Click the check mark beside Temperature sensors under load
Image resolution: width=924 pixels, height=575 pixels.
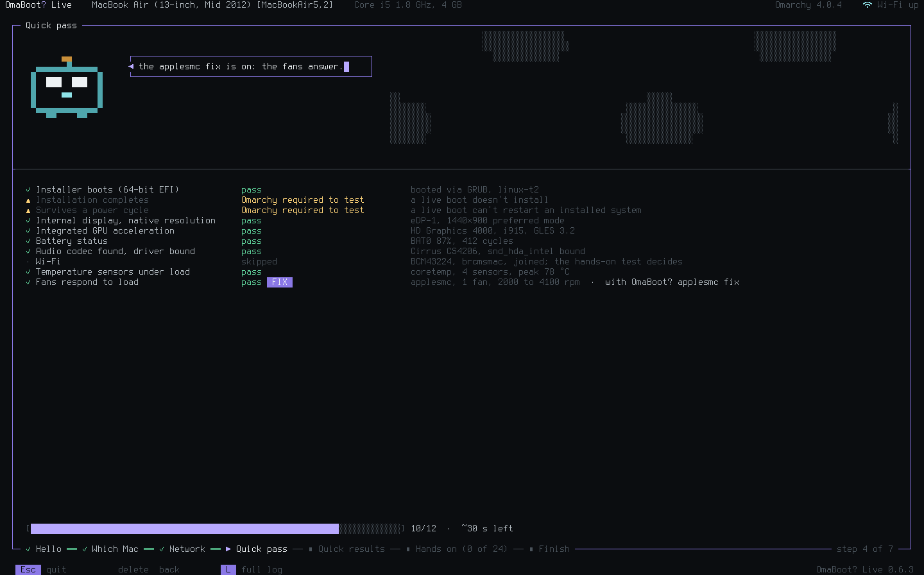[28, 271]
